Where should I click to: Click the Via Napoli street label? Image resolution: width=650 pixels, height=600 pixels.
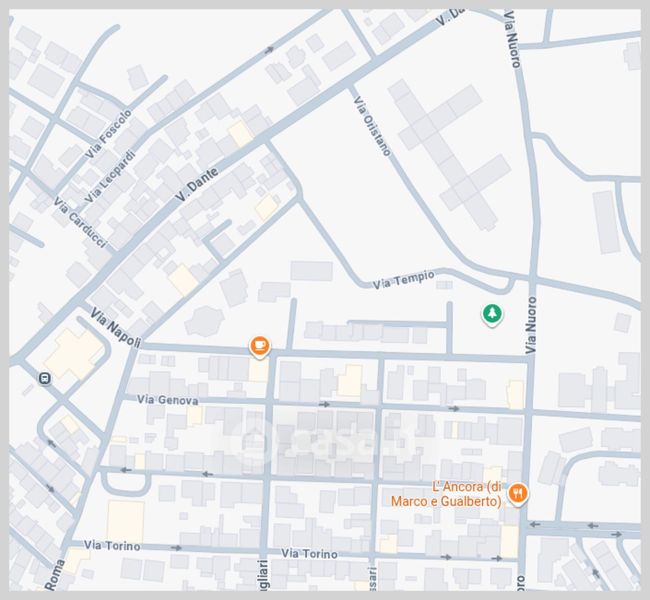[x=115, y=328]
